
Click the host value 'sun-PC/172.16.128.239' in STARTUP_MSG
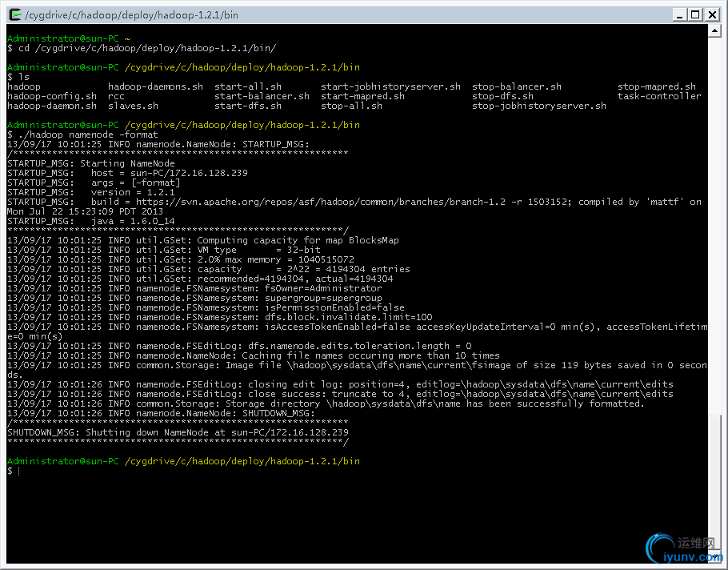[189, 173]
